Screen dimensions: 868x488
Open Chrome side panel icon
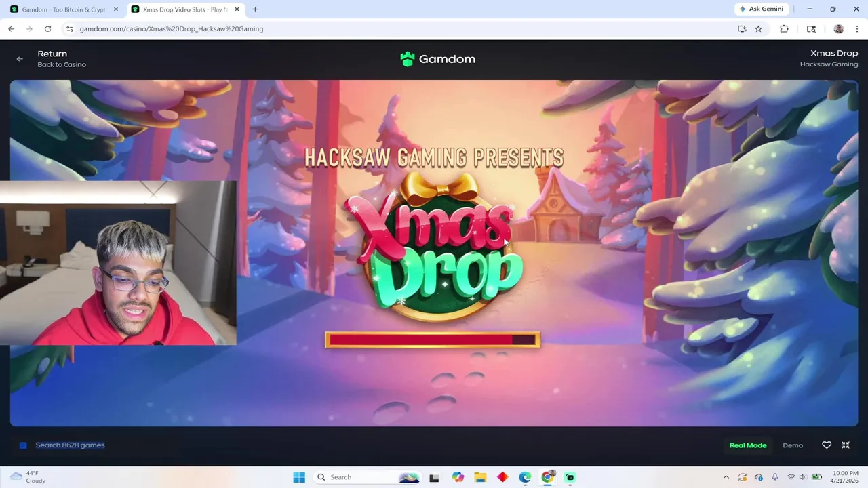point(811,28)
